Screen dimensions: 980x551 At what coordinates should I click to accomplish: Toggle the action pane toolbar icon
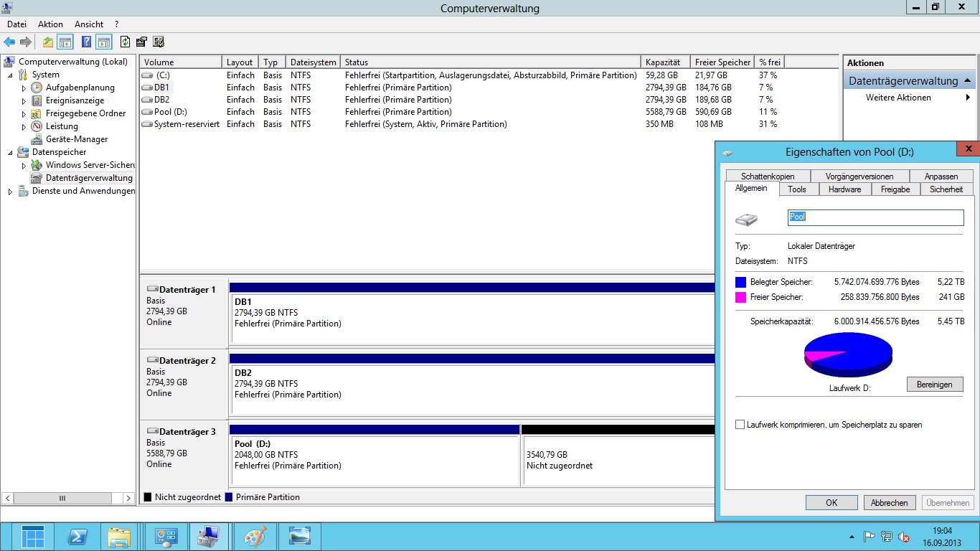104,42
